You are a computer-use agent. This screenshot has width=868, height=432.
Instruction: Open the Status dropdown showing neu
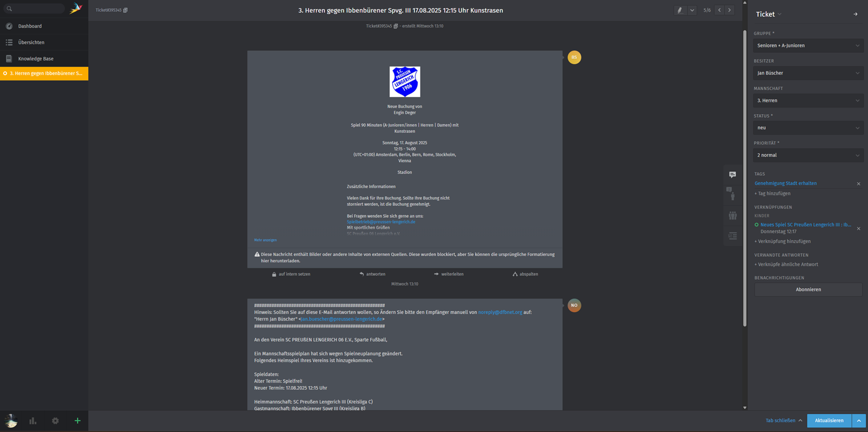pos(808,128)
